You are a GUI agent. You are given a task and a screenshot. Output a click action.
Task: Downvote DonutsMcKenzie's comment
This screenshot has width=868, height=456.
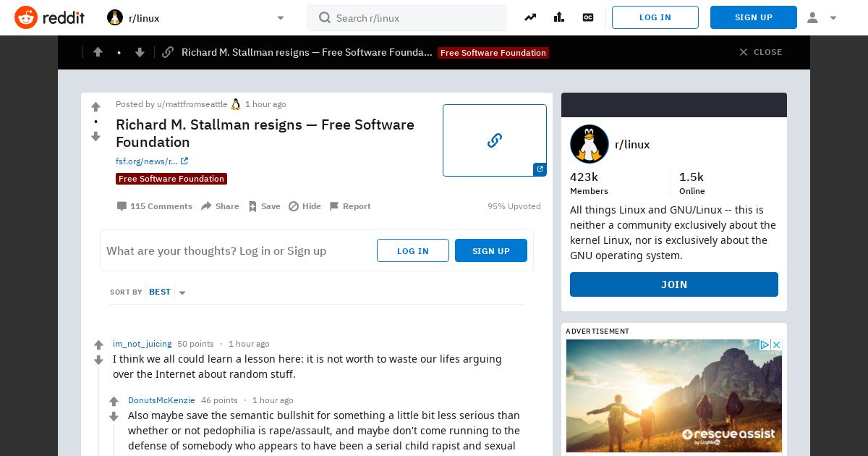(114, 416)
